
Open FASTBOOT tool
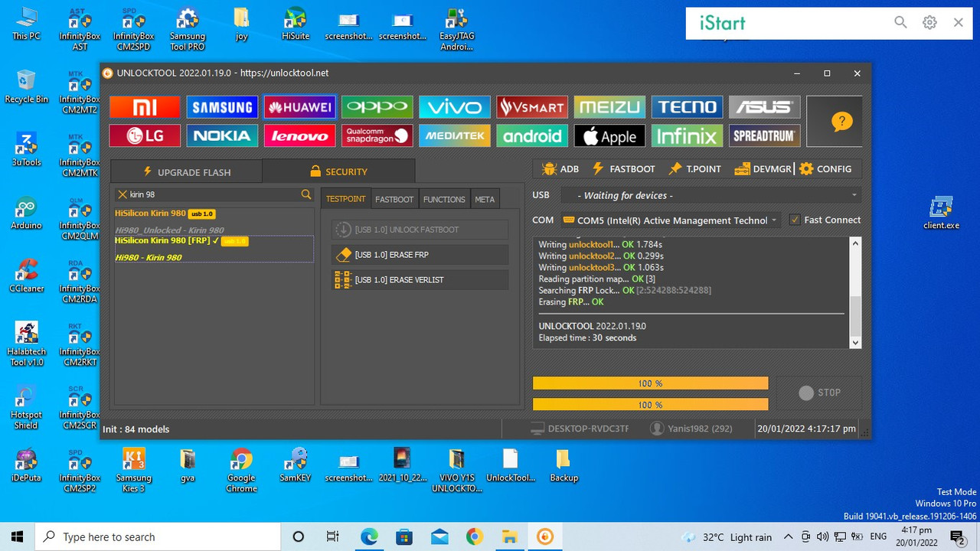coord(622,169)
